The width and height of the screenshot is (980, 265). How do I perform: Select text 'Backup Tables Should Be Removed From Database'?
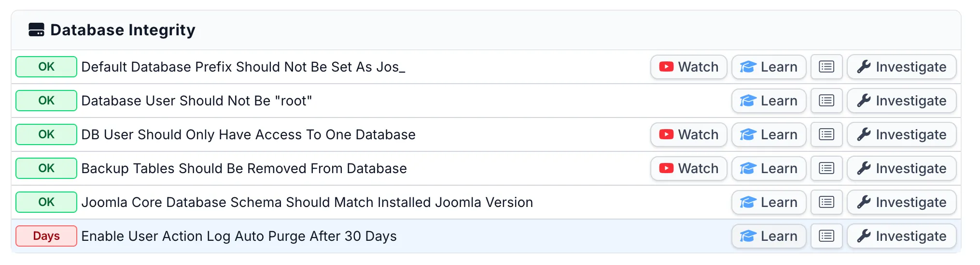click(244, 168)
